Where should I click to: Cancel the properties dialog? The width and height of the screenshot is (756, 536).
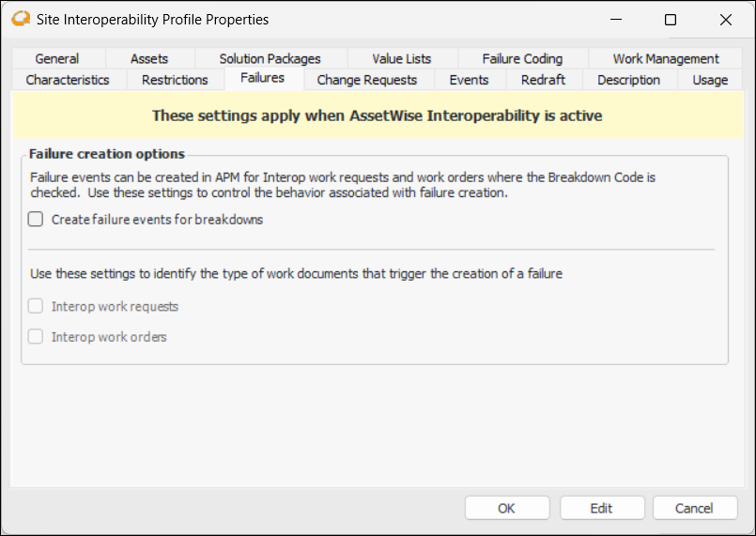694,508
